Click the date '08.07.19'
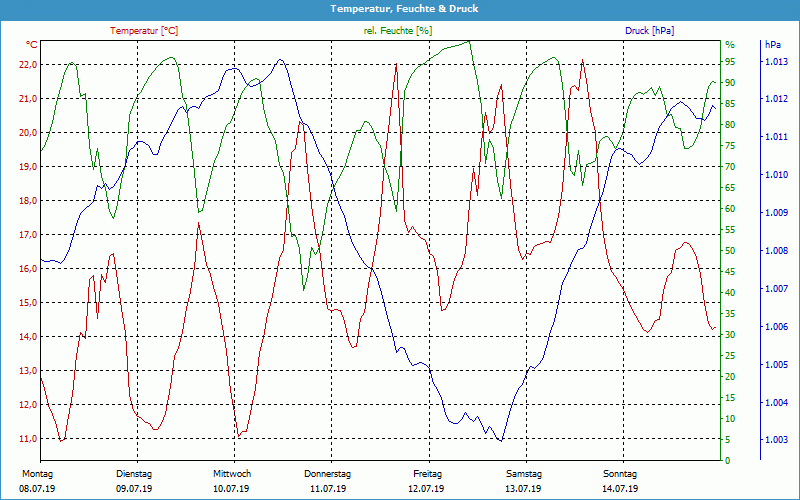The width and height of the screenshot is (800, 500). [x=37, y=489]
